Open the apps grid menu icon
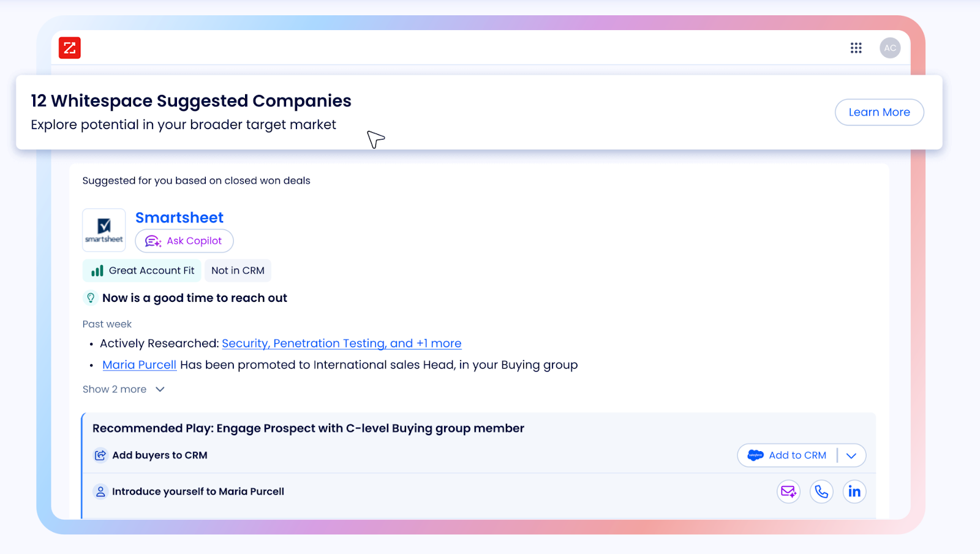 tap(856, 48)
